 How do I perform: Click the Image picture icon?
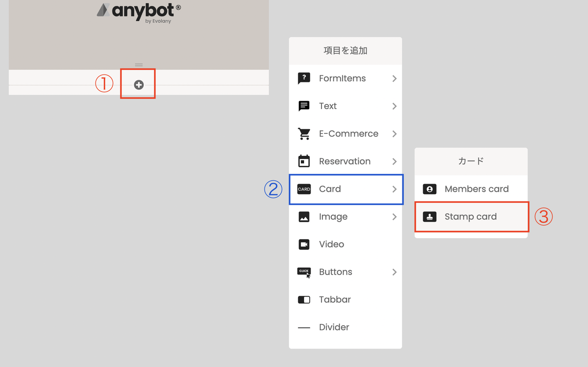(x=304, y=217)
